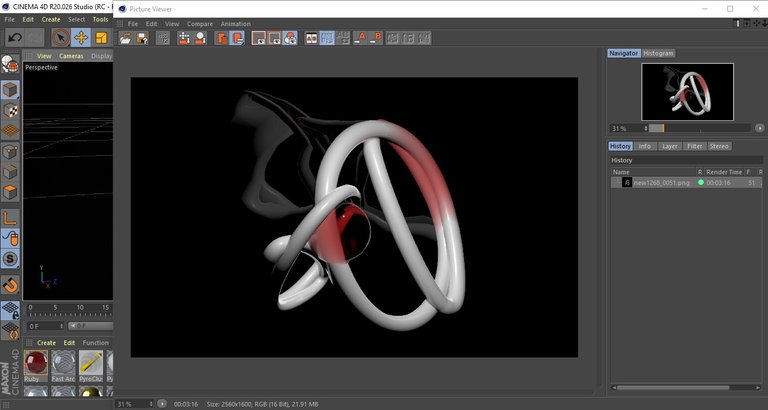Enable Polygons mode

click(10, 192)
